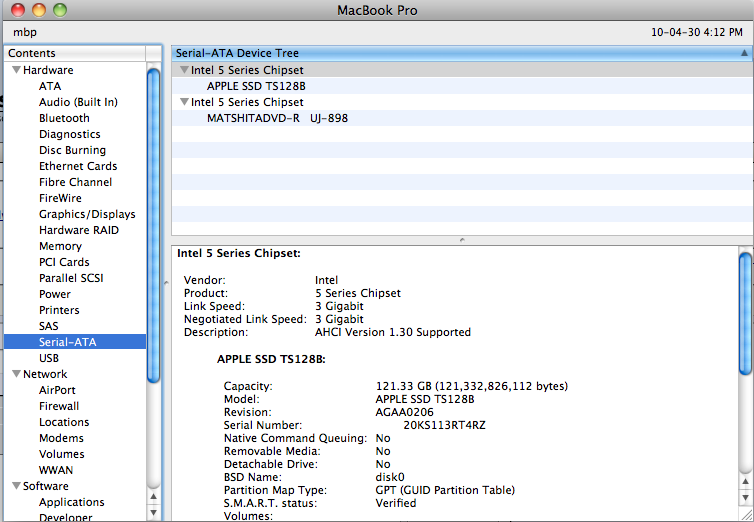
Task: Click horizontal split divider handle
Action: pos(462,239)
